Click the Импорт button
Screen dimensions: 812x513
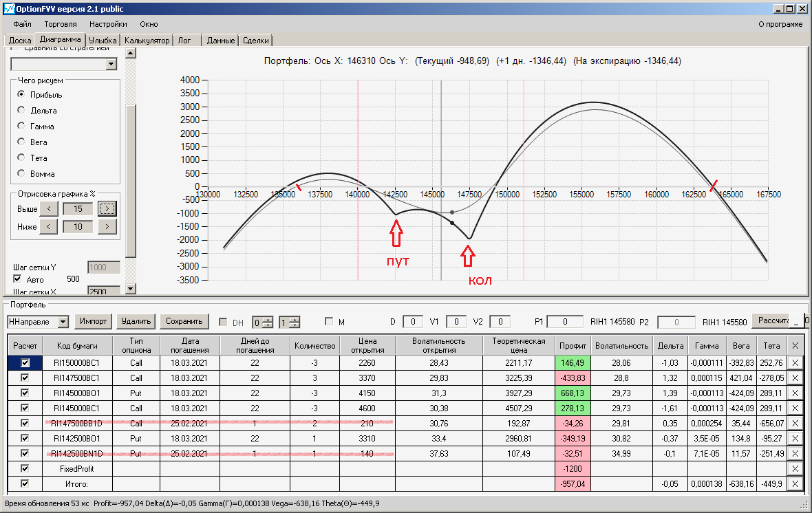93,321
